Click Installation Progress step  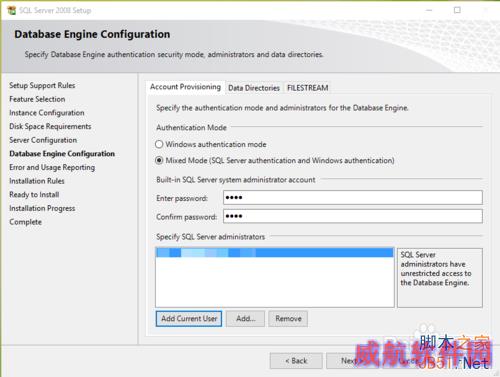[x=42, y=208]
